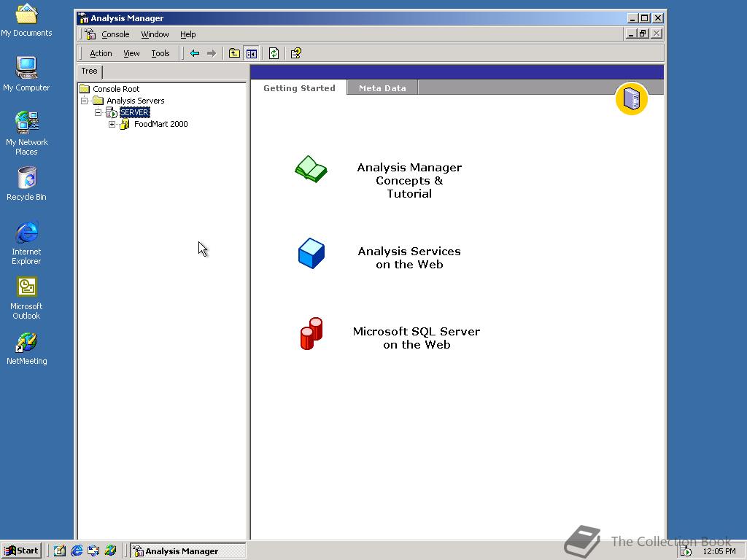
Task: Click the Analysis Manager title bar icon
Action: (x=84, y=18)
